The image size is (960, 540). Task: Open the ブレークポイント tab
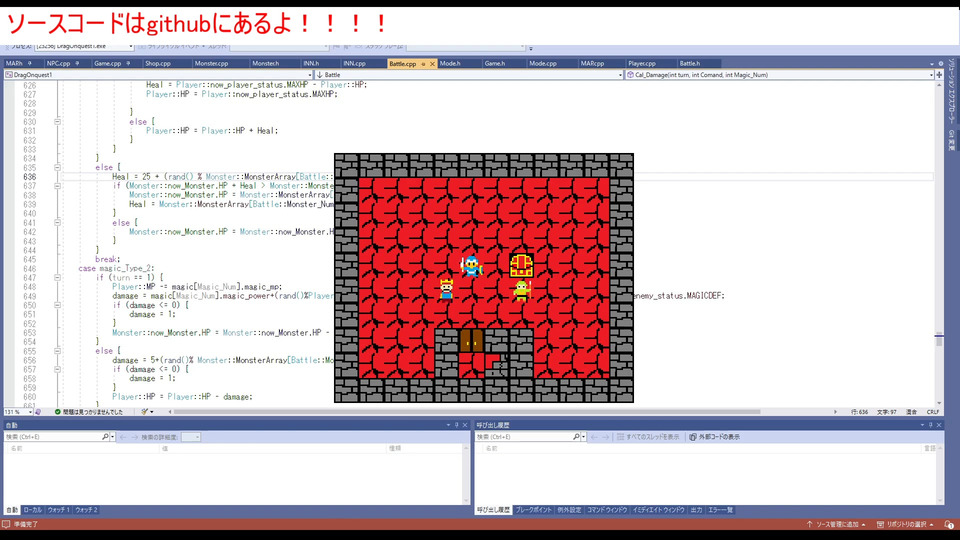click(533, 510)
